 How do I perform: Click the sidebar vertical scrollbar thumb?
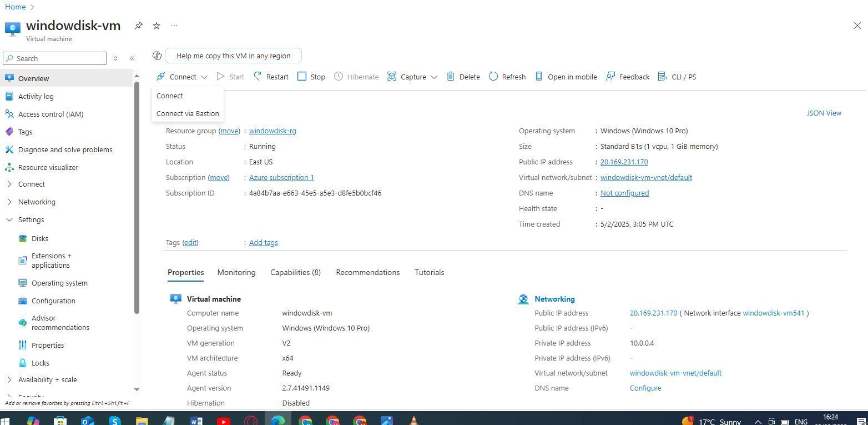tap(137, 197)
